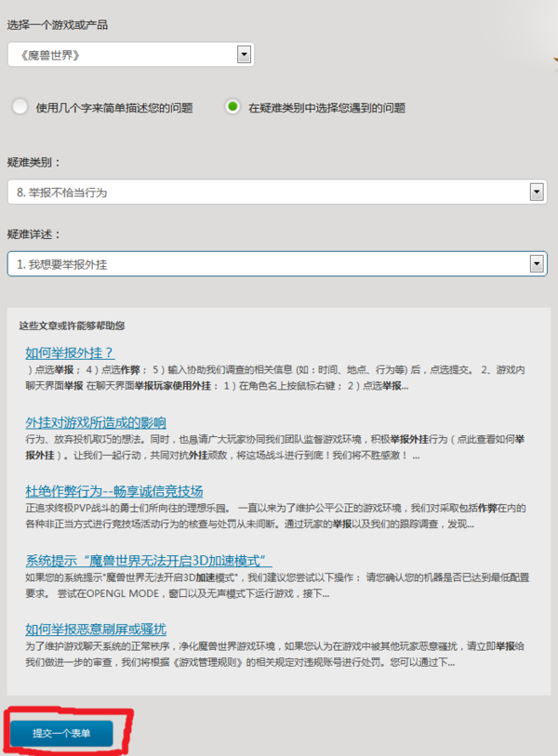558x756 pixels.
Task: Click the 提交一个表单 submit button
Action: [x=62, y=733]
